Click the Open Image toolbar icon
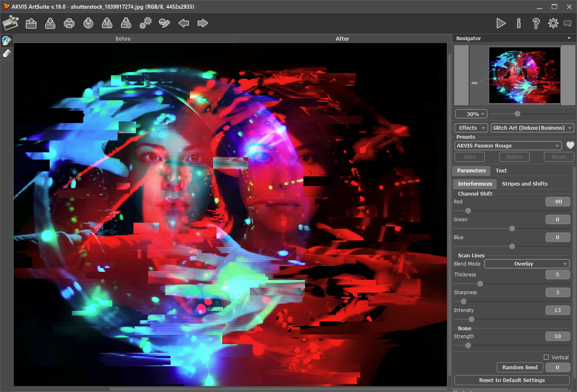This screenshot has width=577, height=392. tap(31, 23)
